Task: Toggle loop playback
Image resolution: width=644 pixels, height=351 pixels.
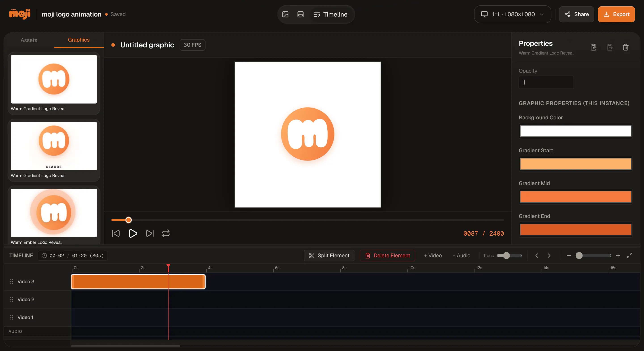Action: click(x=166, y=233)
